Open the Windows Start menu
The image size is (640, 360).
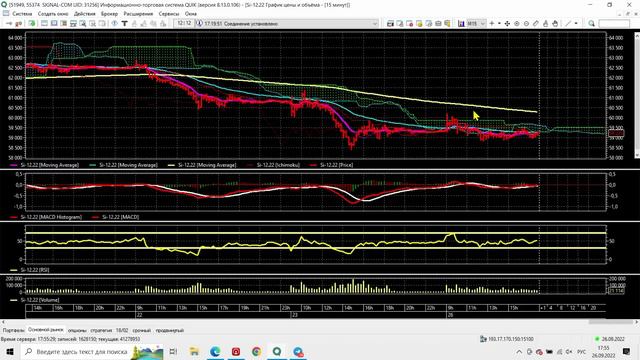(x=10, y=351)
